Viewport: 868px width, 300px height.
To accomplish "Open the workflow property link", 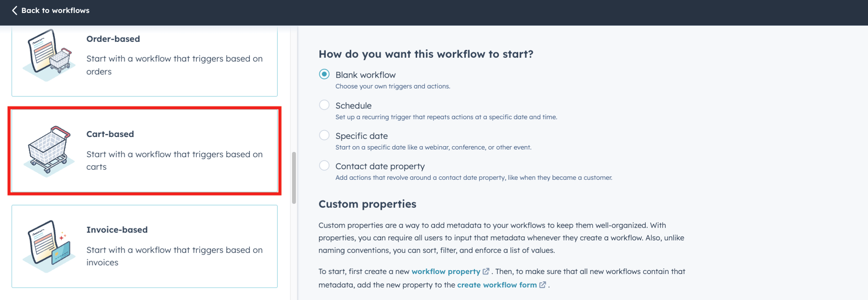I will pyautogui.click(x=446, y=271).
